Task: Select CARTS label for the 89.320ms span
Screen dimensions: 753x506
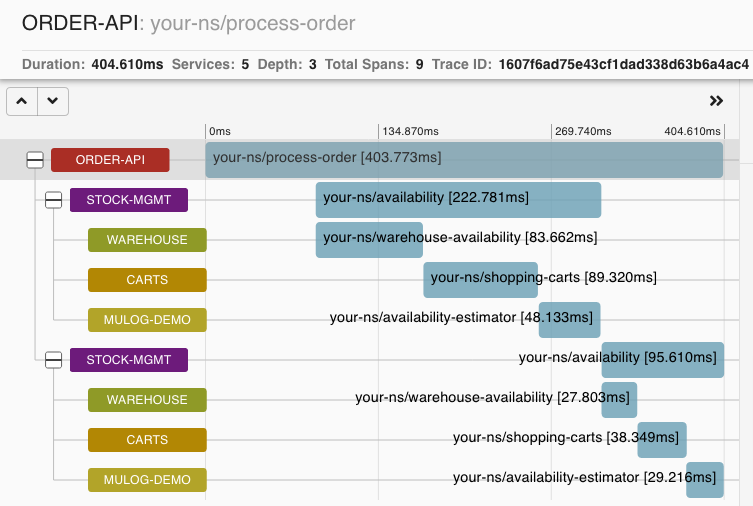Action: coord(147,280)
